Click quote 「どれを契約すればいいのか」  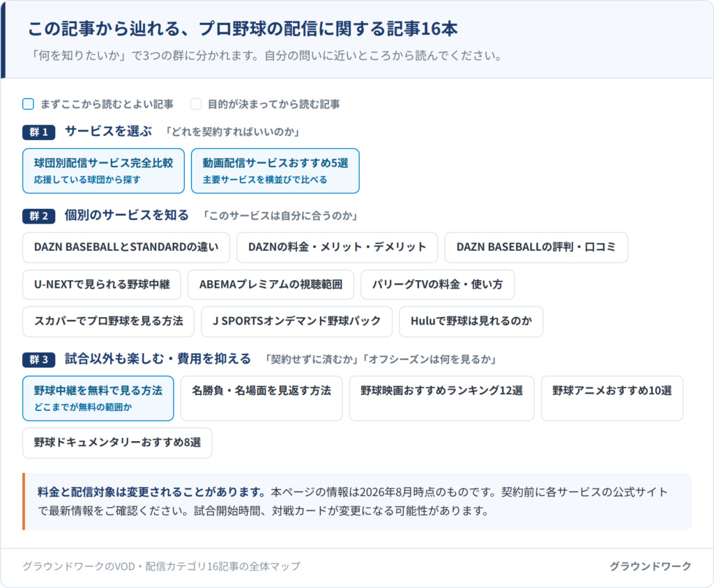click(232, 132)
